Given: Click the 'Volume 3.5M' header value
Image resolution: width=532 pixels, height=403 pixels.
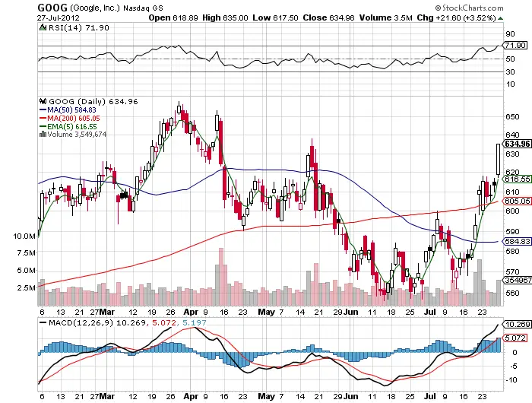Looking at the screenshot, I should click(386, 17).
